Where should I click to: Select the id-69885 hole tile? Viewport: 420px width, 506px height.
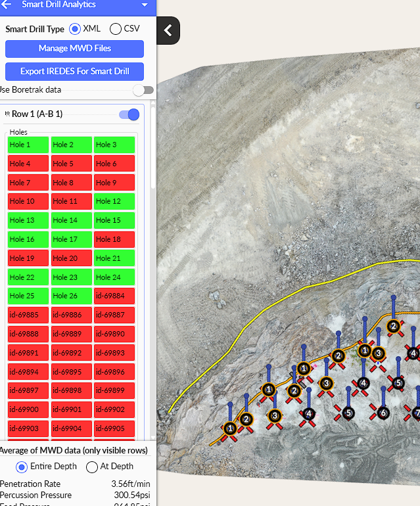28,315
